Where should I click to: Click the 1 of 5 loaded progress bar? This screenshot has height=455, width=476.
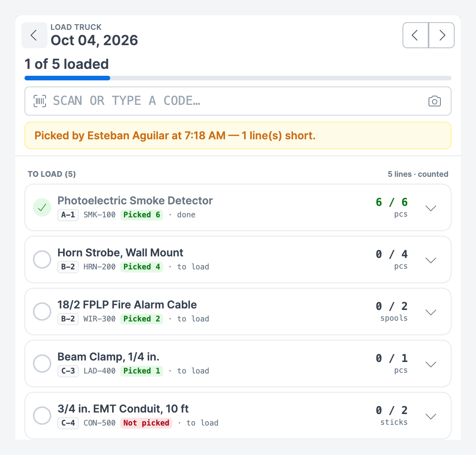238,78
